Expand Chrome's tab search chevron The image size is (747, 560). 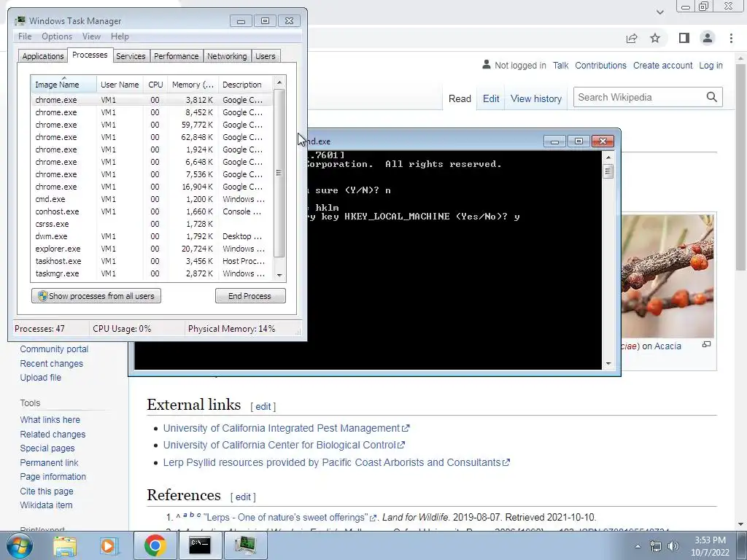point(659,12)
